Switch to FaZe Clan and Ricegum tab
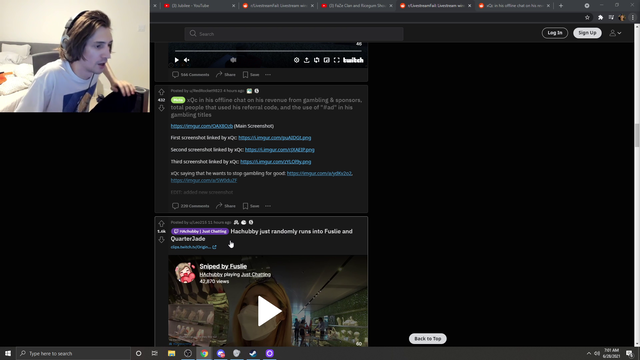 (357, 6)
